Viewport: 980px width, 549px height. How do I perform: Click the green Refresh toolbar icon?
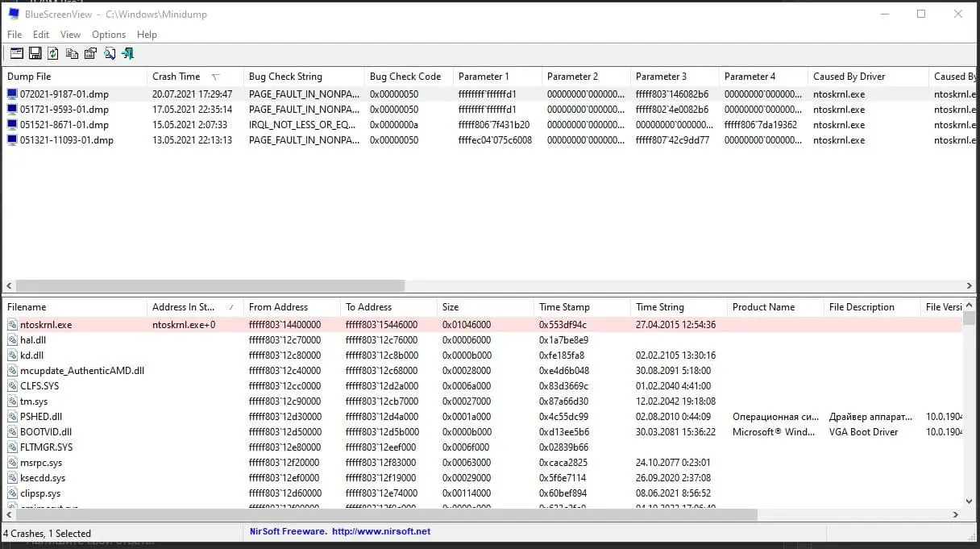[x=53, y=53]
